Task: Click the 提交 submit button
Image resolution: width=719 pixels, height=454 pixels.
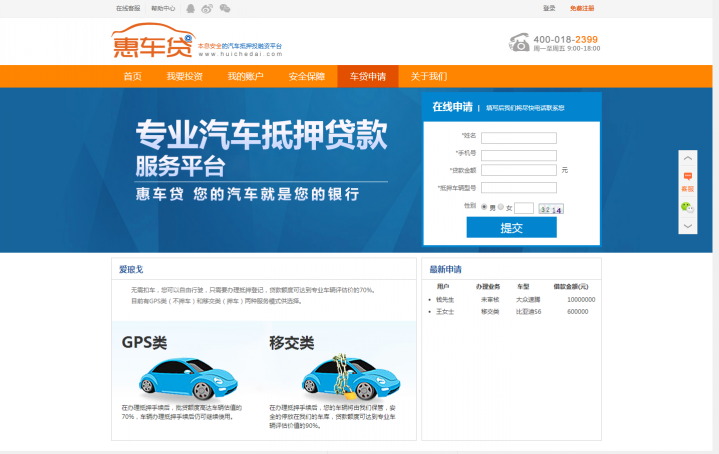Action: pos(512,227)
